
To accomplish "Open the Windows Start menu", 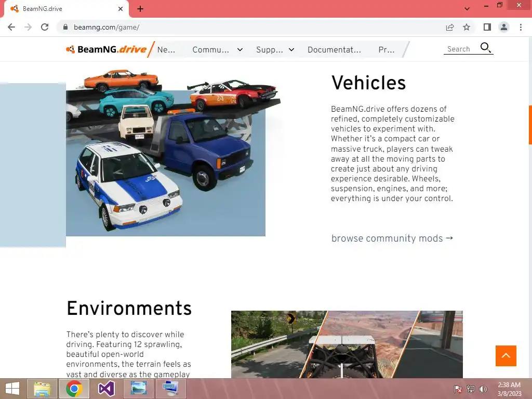I will point(12,389).
